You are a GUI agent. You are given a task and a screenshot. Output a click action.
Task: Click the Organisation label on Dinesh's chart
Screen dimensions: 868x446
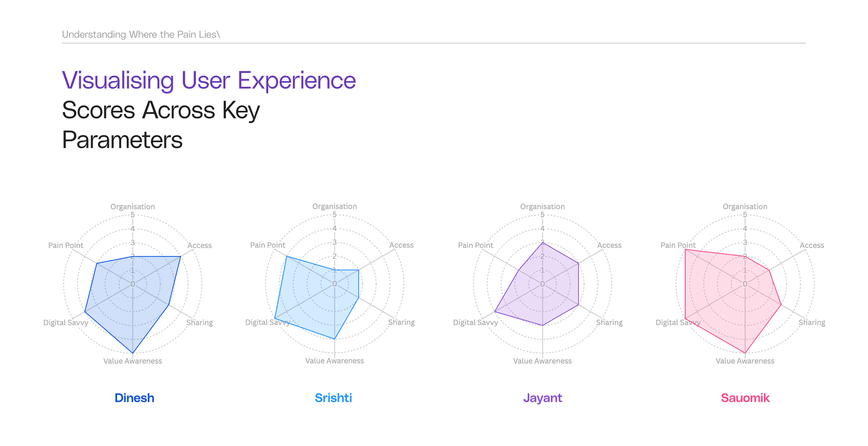click(x=133, y=207)
